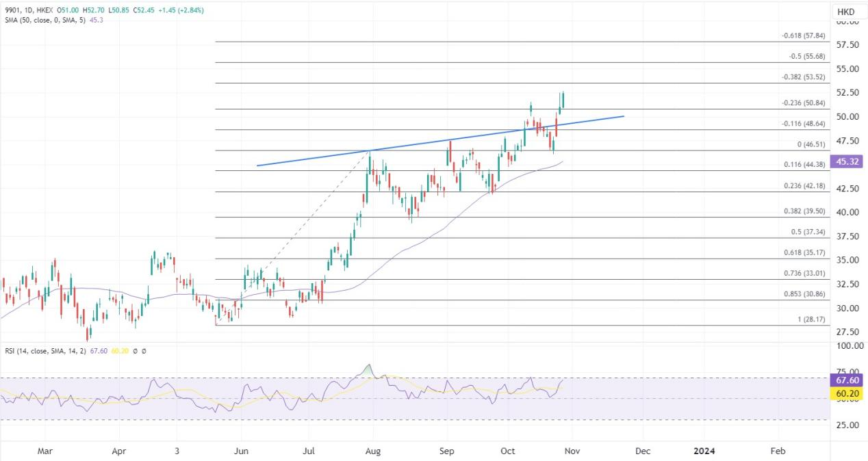Select the SMA (50, close) indicator legend

[x=44, y=20]
